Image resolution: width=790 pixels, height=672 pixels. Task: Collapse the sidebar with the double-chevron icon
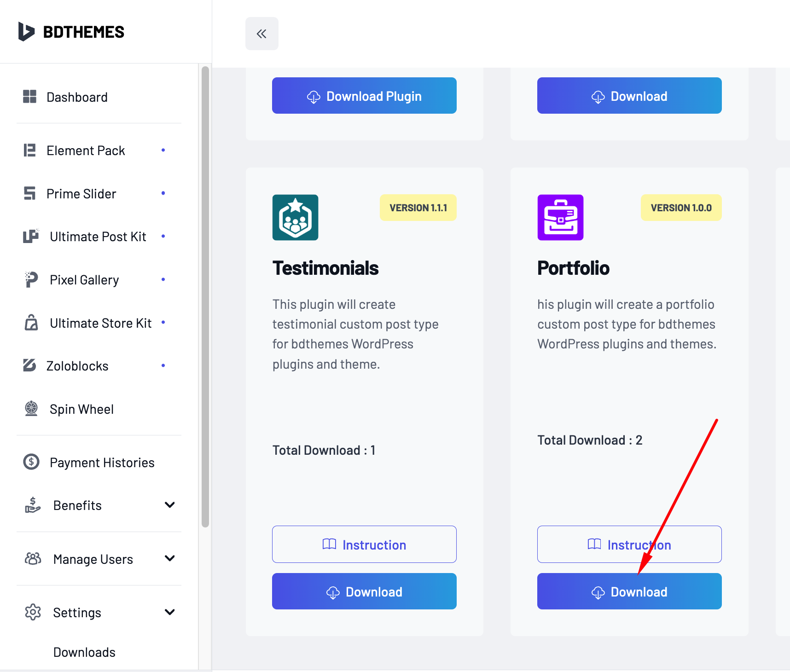pos(261,34)
